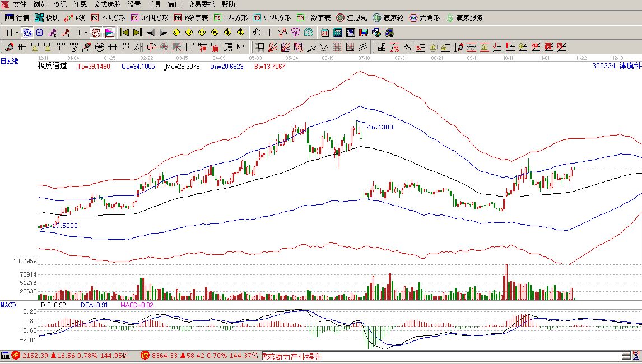Image resolution: width=642 pixels, height=364 pixels.
Task: Toggle the highlighted blue knot chart mode button
Action: coord(27,32)
